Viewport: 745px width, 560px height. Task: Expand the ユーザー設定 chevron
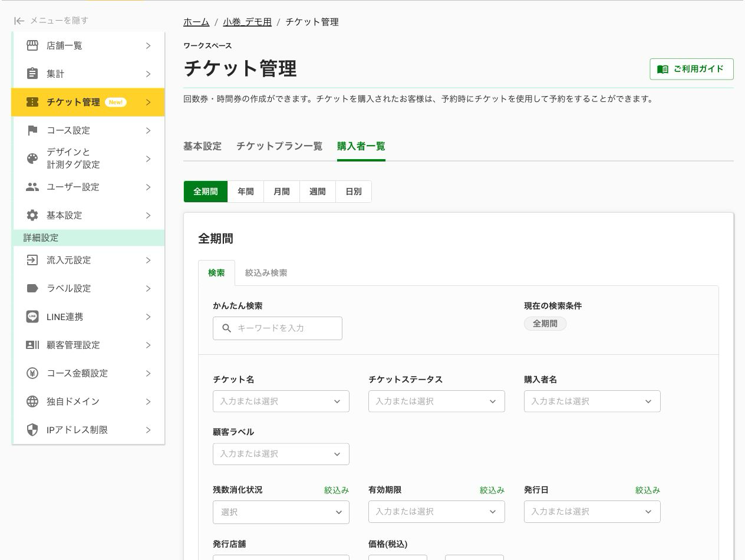point(148,187)
